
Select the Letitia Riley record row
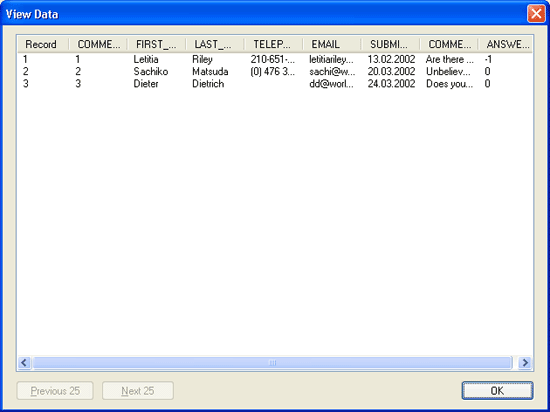275,59
